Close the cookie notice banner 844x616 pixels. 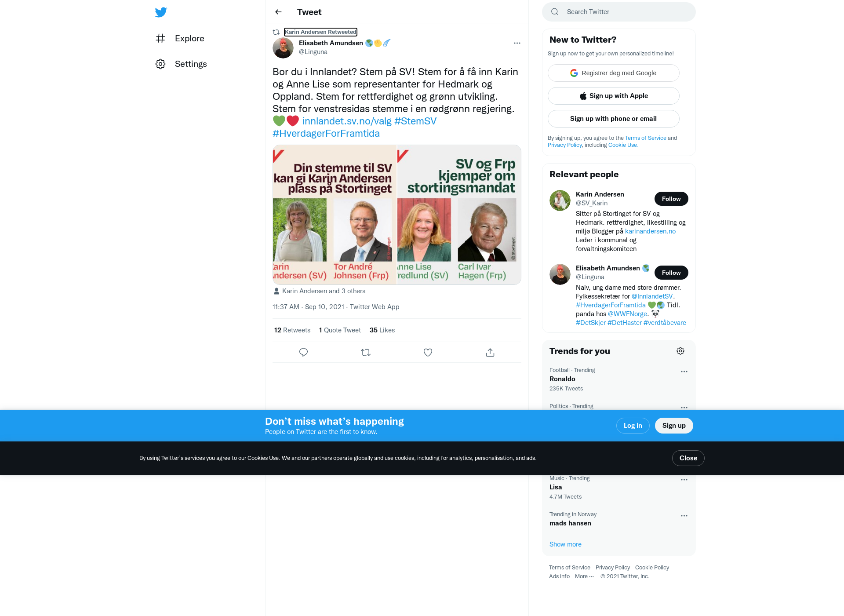(688, 458)
